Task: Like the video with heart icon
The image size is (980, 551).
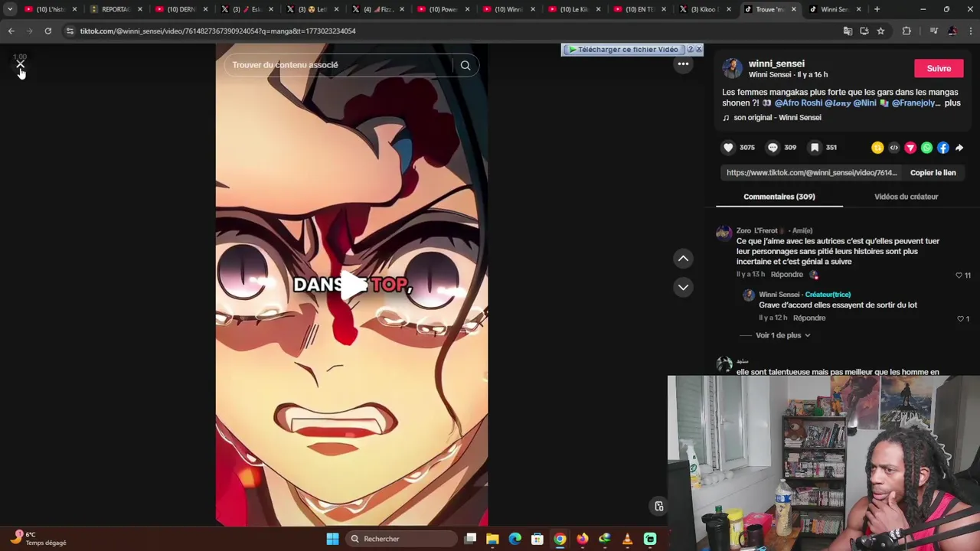Action: 728,147
